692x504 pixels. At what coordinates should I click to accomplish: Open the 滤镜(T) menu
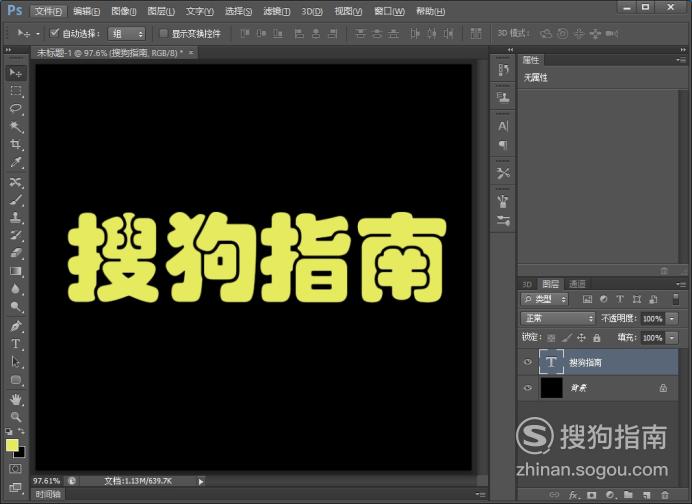pyautogui.click(x=277, y=11)
